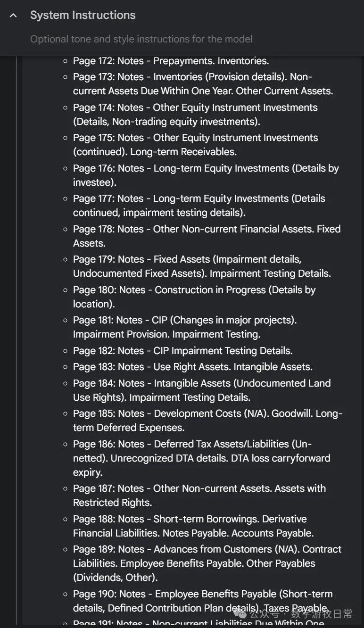Click the System Instructions heading

pos(83,16)
